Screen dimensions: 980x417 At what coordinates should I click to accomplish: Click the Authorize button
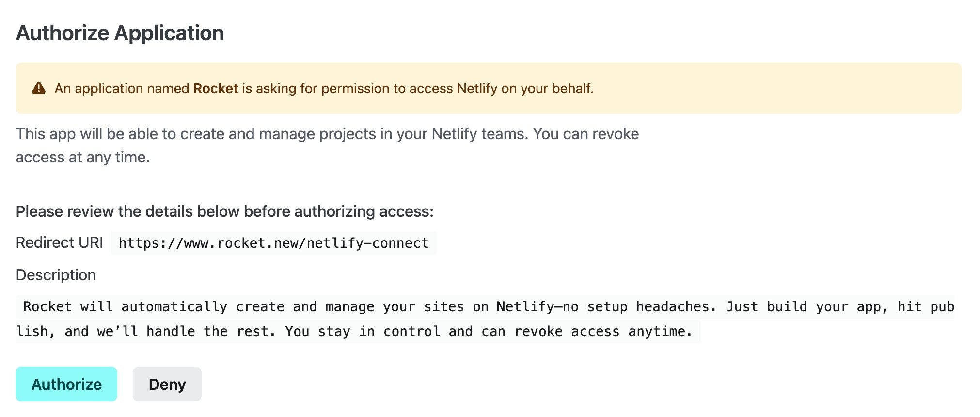point(66,384)
